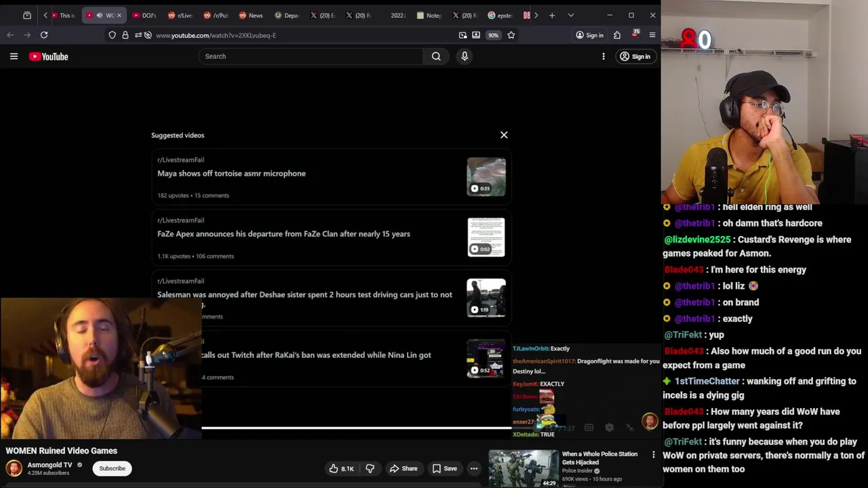Start voice search with the microphone icon
Screen dimensions: 868x488
click(x=465, y=56)
